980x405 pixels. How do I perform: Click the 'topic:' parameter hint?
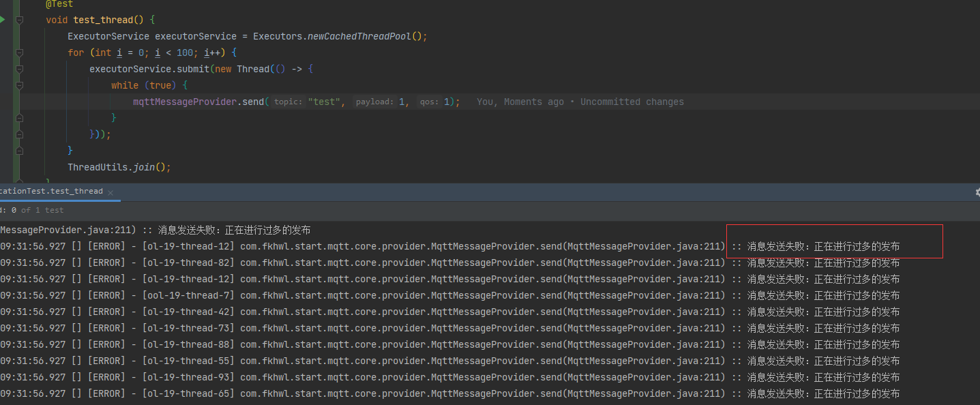(x=288, y=102)
